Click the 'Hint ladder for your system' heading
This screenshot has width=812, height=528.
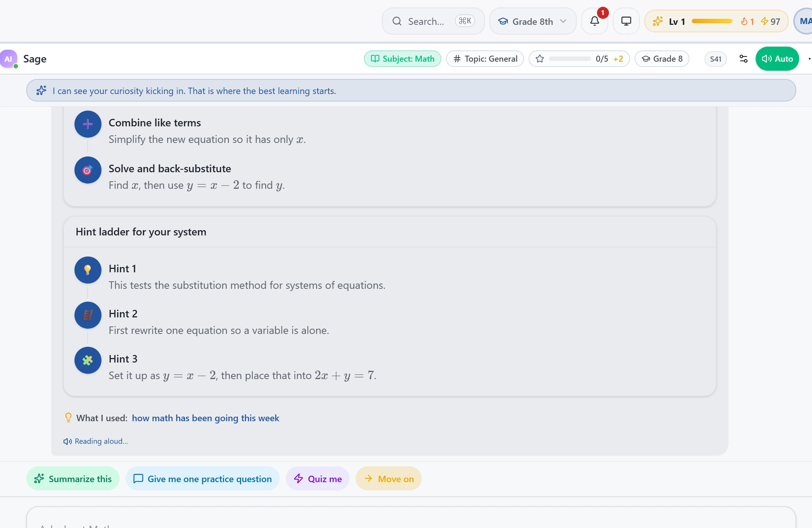(141, 232)
